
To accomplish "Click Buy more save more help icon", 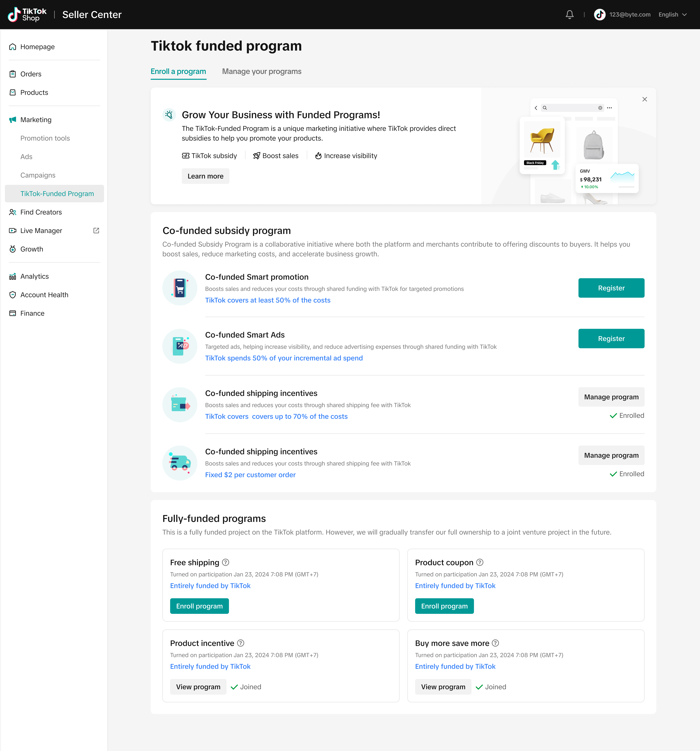I will pos(496,643).
